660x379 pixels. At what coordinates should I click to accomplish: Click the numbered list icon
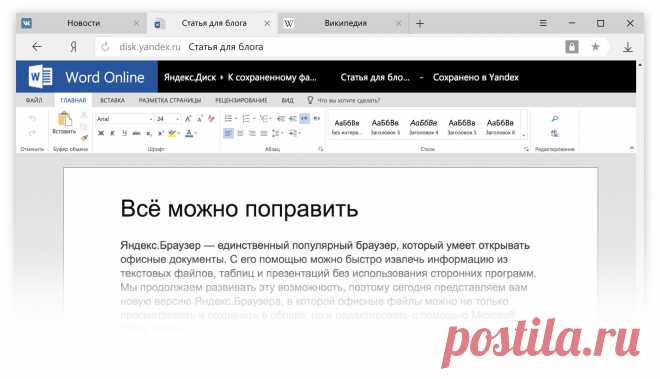[x=246, y=118]
